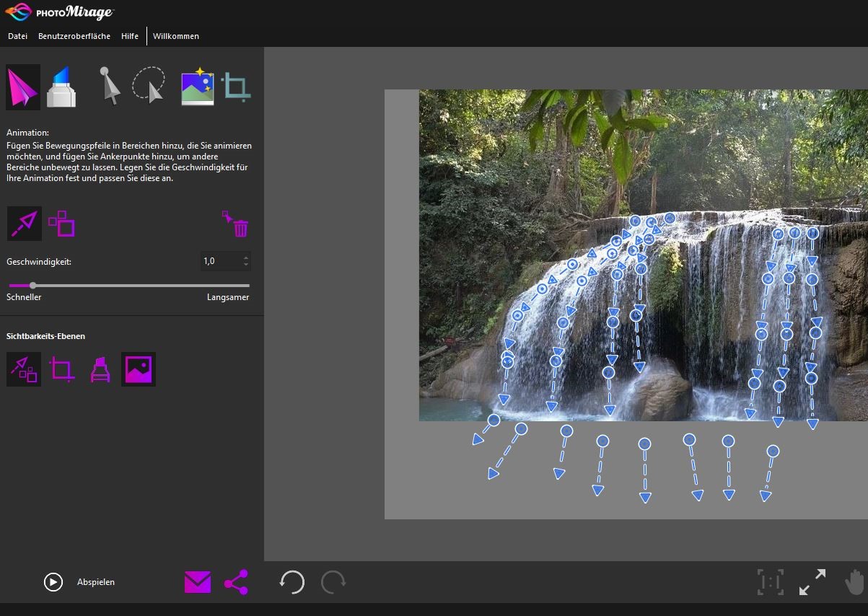Select the Animation arrow tool
This screenshot has width=868, height=616.
(x=23, y=87)
